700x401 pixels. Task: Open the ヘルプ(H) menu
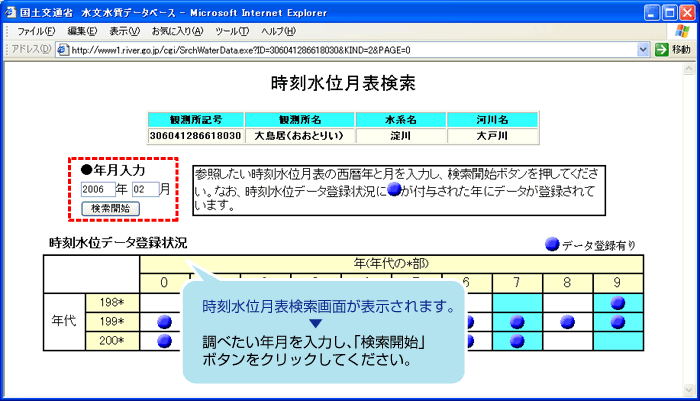click(280, 31)
